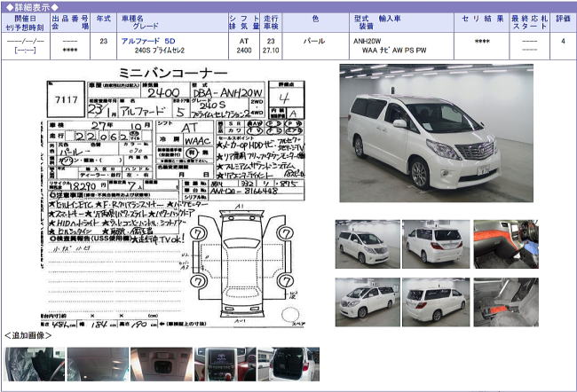Click the 27.10 inspection date value
Viewport: 577px width, 392px height.
(x=271, y=51)
